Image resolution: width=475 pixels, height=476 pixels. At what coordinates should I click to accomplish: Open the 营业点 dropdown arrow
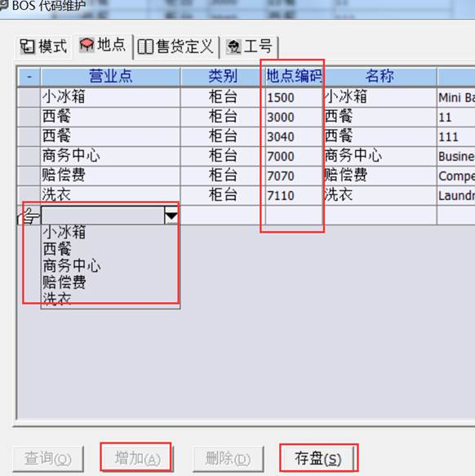(x=171, y=216)
